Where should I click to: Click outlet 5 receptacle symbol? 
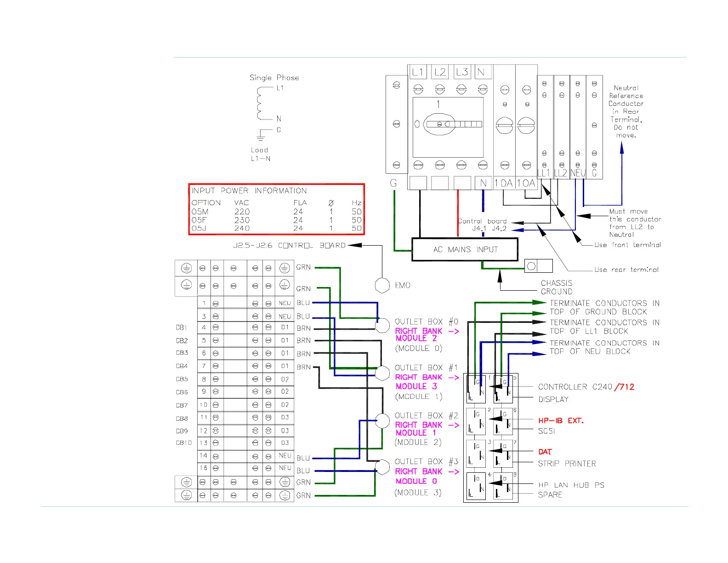[503, 389]
